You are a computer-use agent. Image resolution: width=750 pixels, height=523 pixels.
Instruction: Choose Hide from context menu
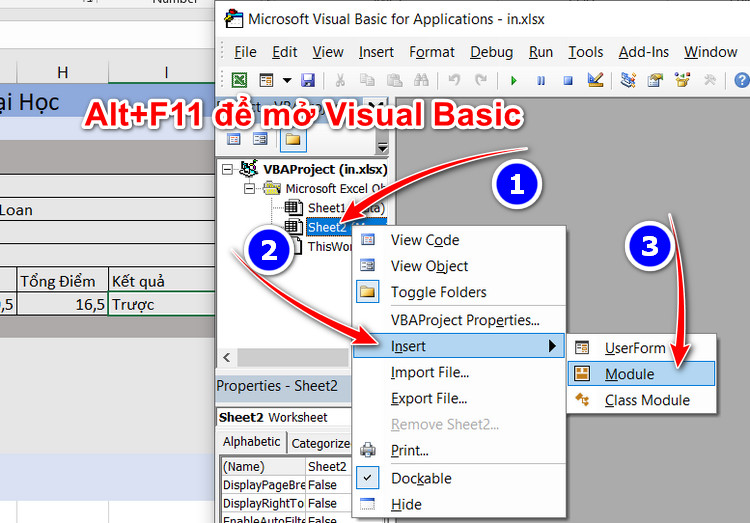[459, 504]
